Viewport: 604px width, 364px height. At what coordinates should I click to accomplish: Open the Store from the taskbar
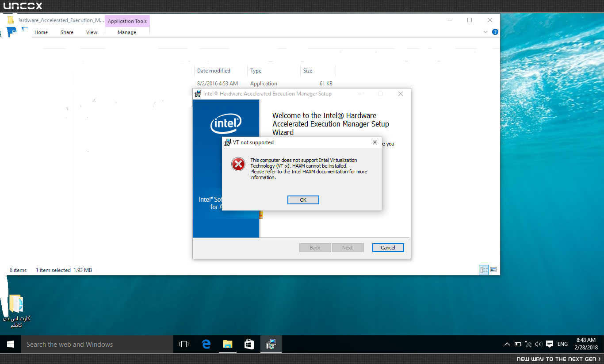pyautogui.click(x=249, y=344)
